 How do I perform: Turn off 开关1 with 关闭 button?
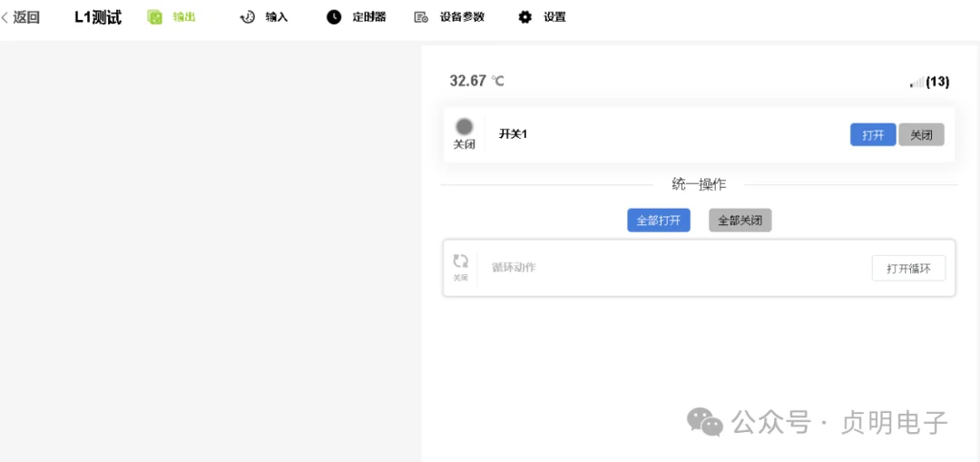pyautogui.click(x=921, y=135)
